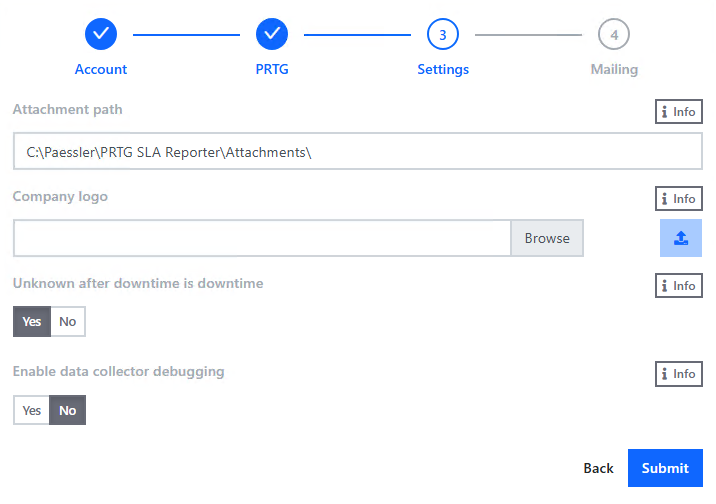The width and height of the screenshot is (716, 504).
Task: Click the step 3 Settings circle
Action: [442, 34]
